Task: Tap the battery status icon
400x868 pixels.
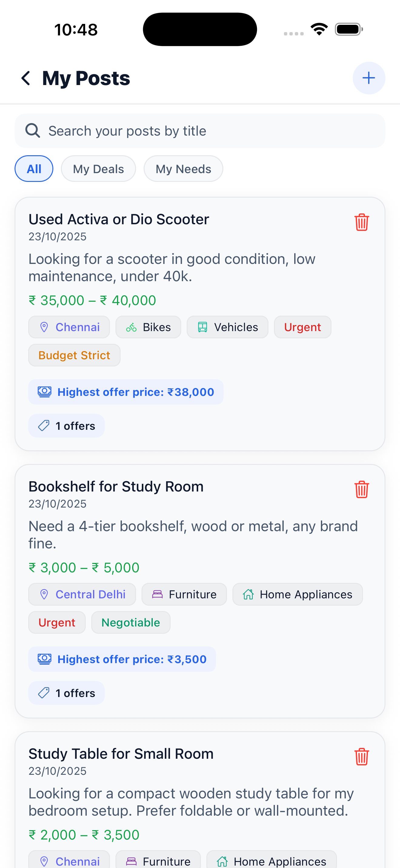Action: (x=348, y=29)
